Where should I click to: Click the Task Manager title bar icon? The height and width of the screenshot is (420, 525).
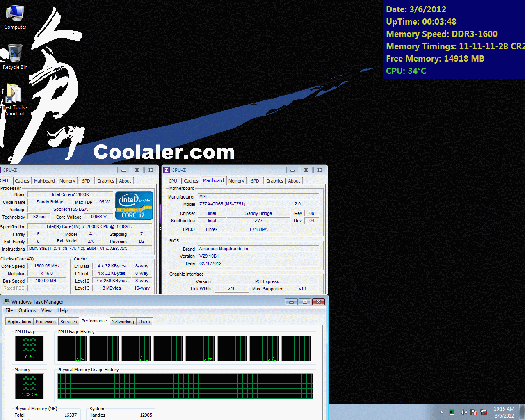click(6, 301)
